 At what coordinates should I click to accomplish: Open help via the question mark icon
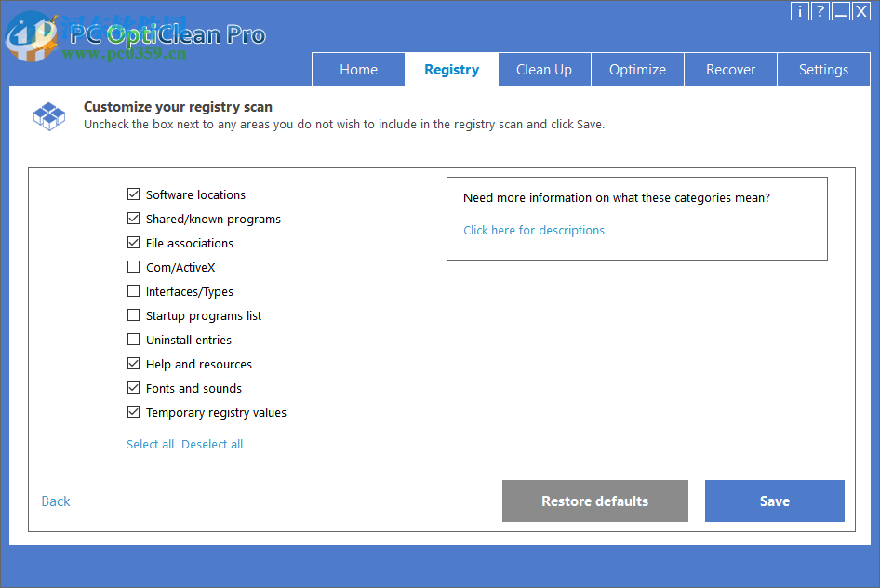coord(820,11)
